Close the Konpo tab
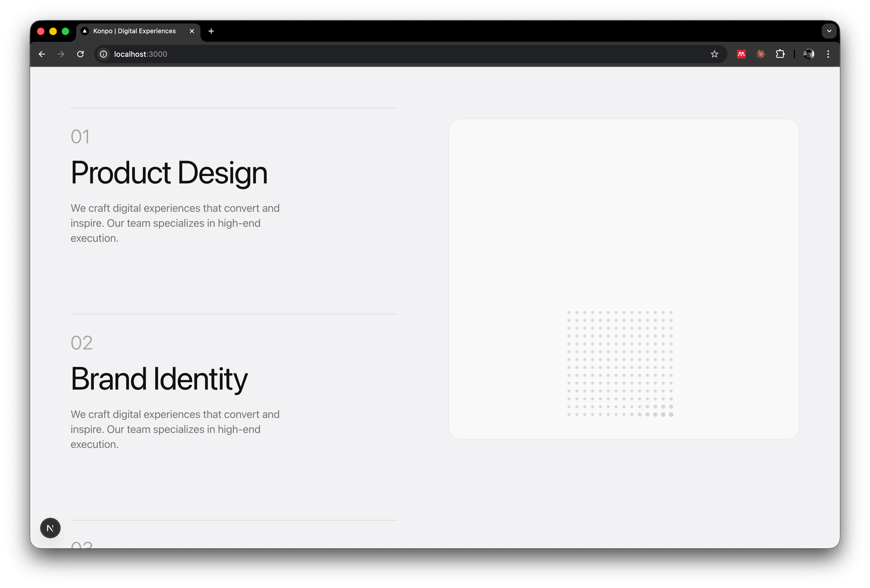The image size is (870, 588). (x=192, y=31)
